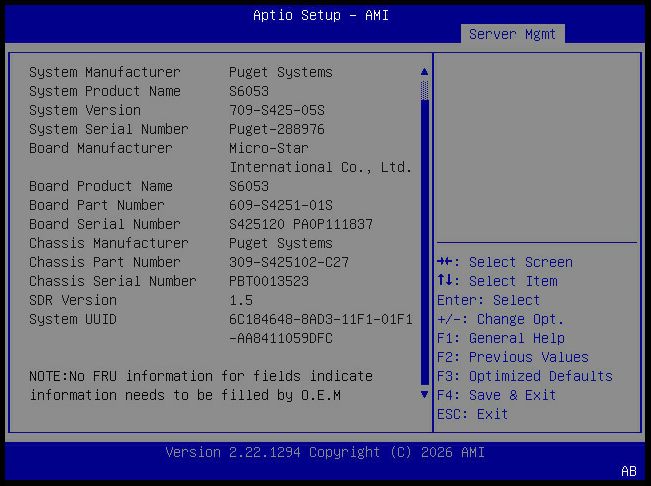Click the System Manufacturer label
Screen dimensions: 651x486
click(105, 72)
